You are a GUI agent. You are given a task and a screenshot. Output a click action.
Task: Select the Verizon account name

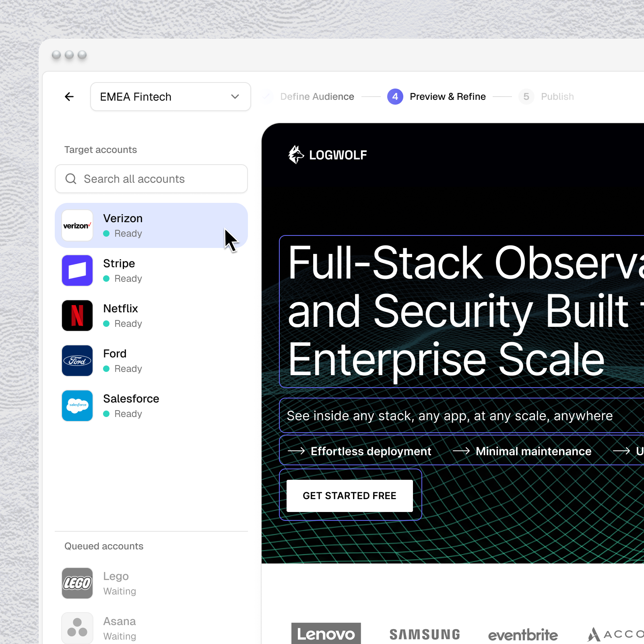pos(123,219)
